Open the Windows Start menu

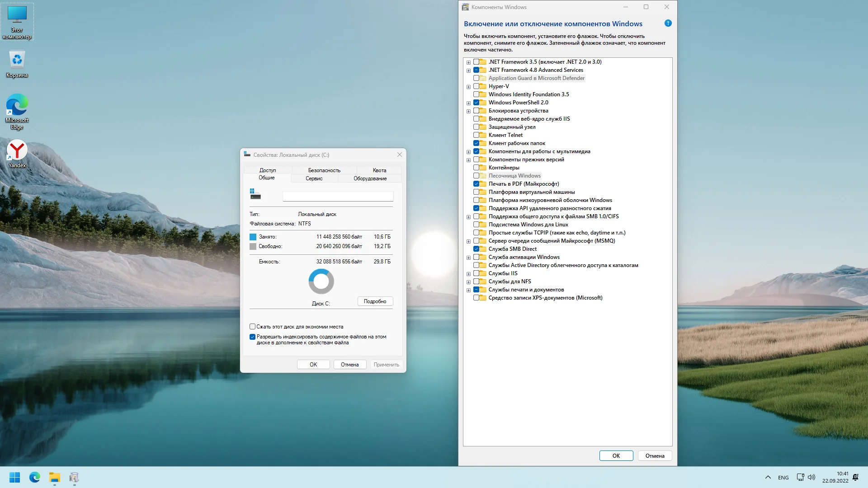(14, 477)
